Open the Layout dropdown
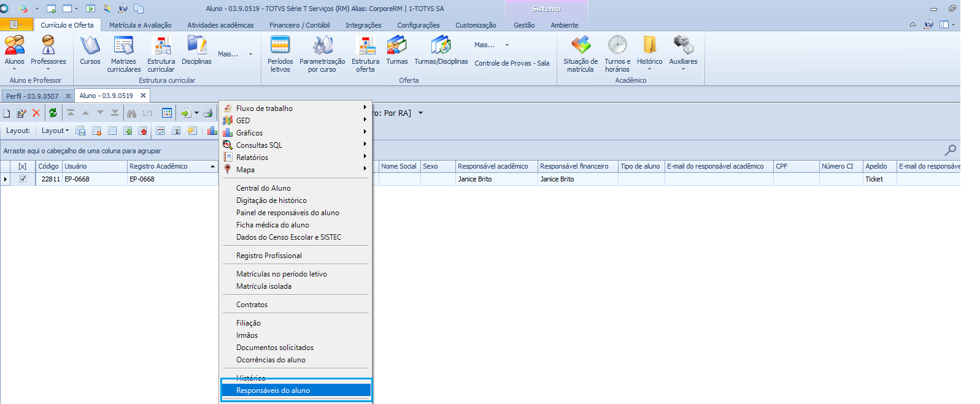 pyautogui.click(x=55, y=131)
